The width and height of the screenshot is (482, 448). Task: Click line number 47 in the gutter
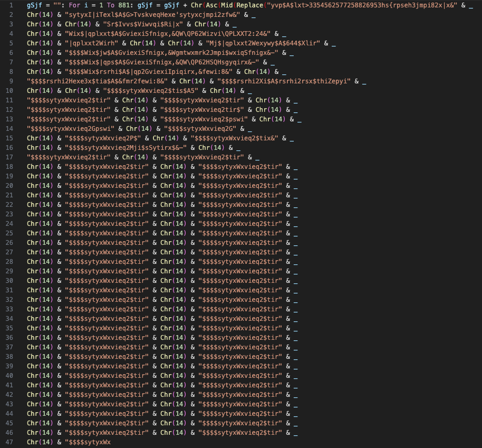pos(9,443)
